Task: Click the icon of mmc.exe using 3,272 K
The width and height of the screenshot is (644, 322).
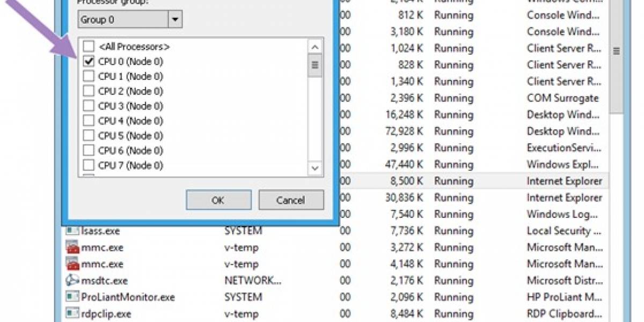Action: point(72,247)
